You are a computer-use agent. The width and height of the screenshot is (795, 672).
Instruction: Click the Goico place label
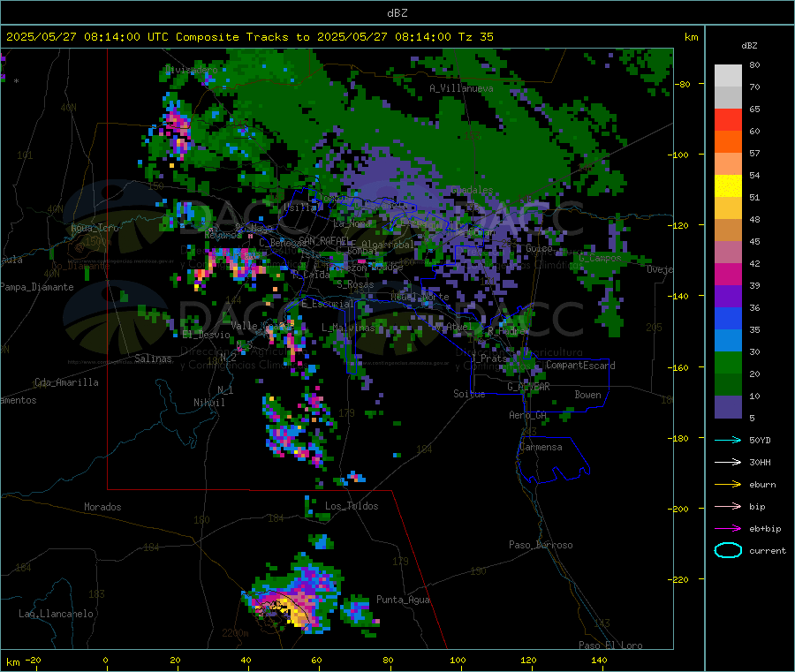coord(539,248)
